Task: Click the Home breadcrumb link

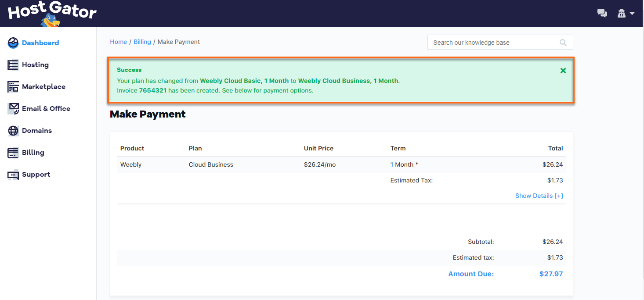Action: point(118,42)
